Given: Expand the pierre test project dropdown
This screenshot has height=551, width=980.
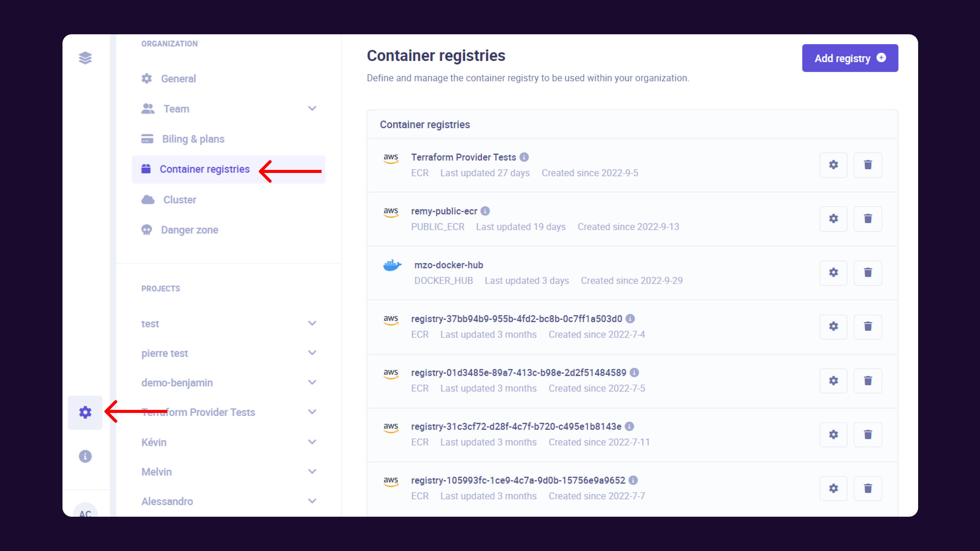Looking at the screenshot, I should tap(312, 353).
